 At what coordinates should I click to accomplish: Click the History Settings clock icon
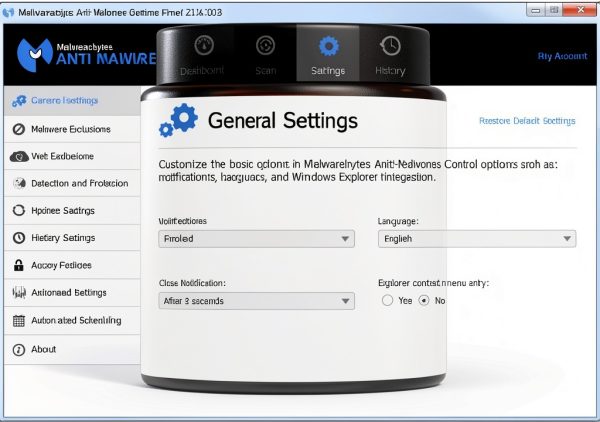tap(19, 238)
